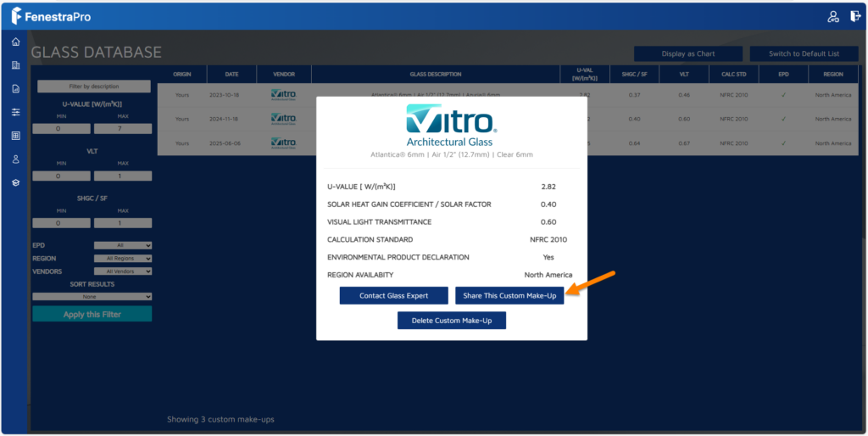Open the EPD dropdown set to All

122,245
